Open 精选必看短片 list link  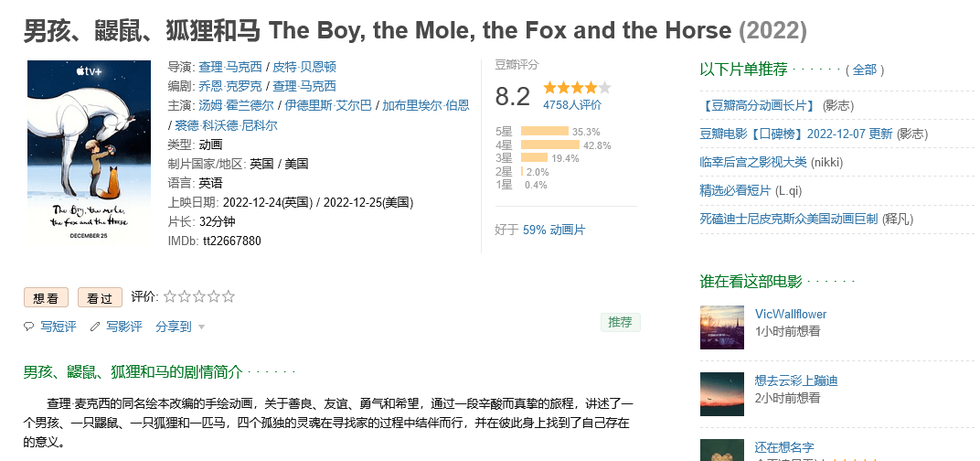click(736, 191)
